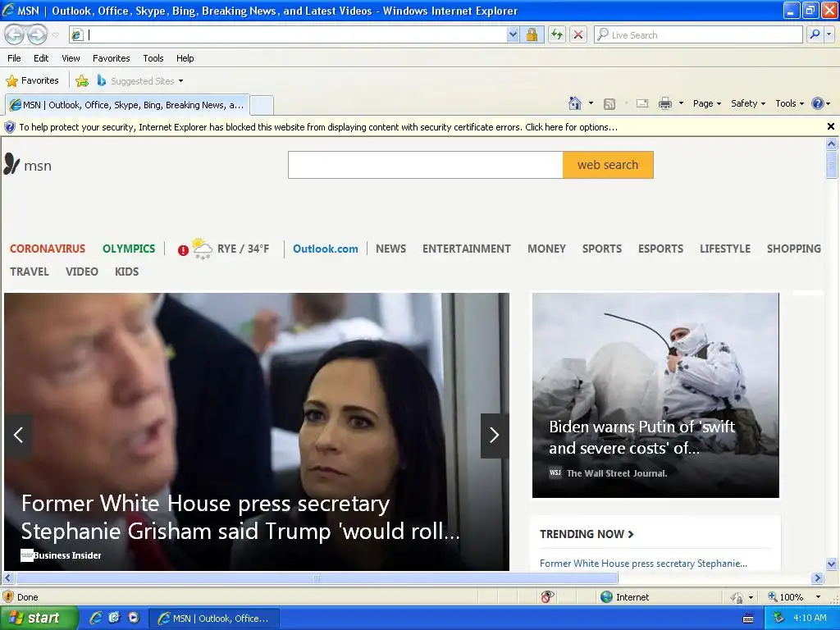Viewport: 840px width, 630px height.
Task: Open the Page menu dropdown
Action: tap(707, 103)
